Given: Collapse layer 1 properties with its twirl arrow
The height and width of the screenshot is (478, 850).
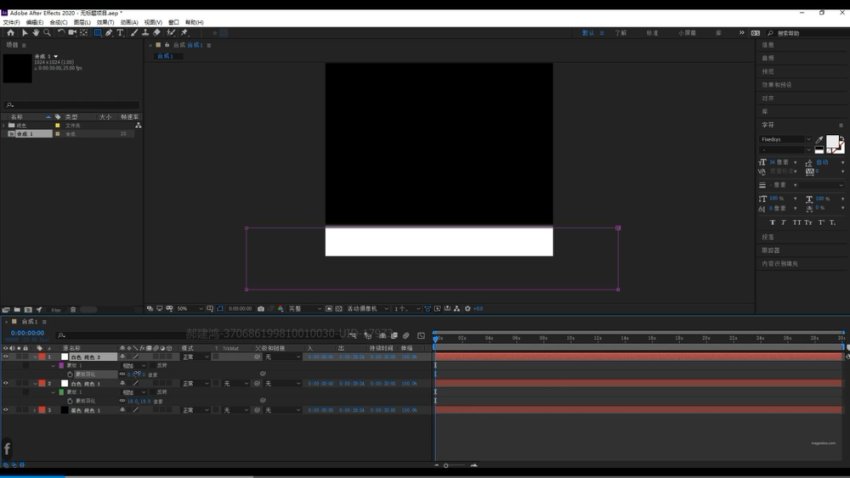Looking at the screenshot, I should (x=35, y=357).
